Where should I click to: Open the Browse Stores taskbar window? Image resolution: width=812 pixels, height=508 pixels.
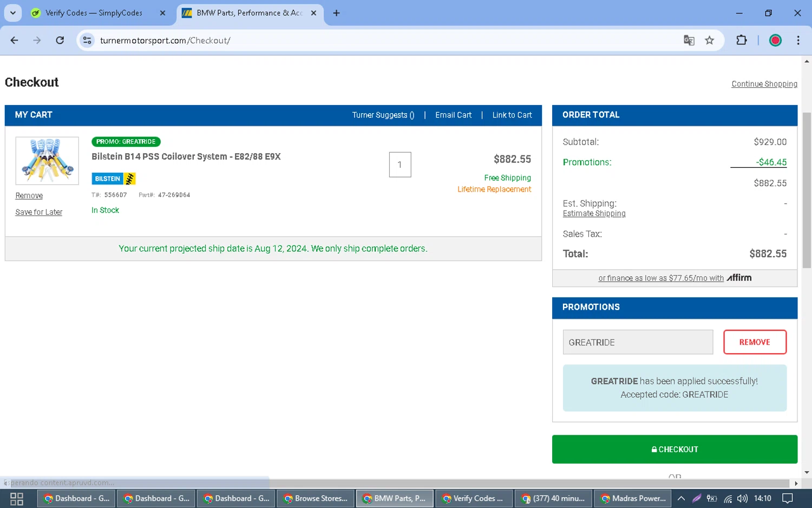click(316, 499)
